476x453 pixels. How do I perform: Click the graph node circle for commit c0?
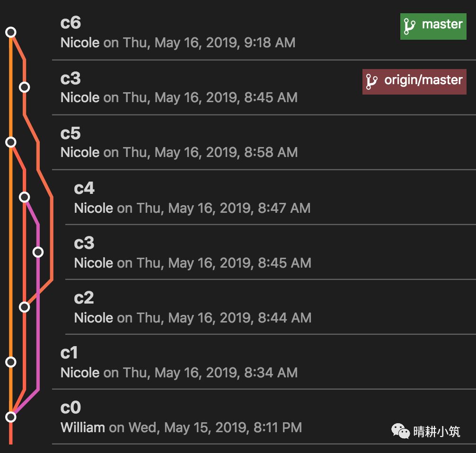tap(10, 417)
